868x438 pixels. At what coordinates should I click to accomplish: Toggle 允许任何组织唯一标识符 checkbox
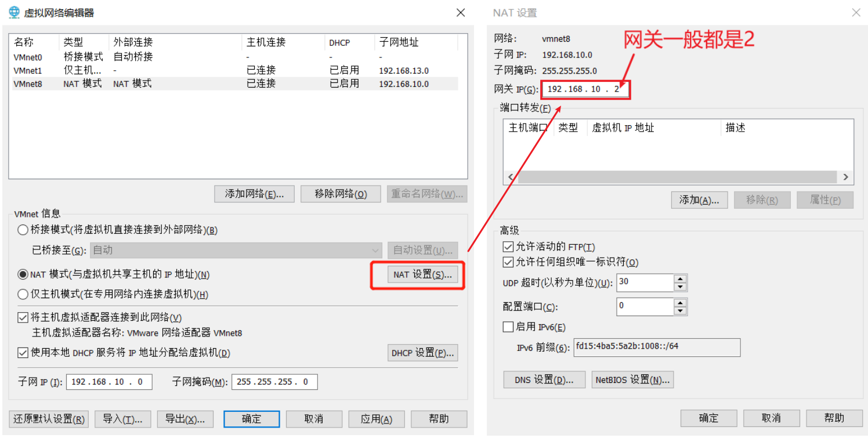click(x=508, y=262)
